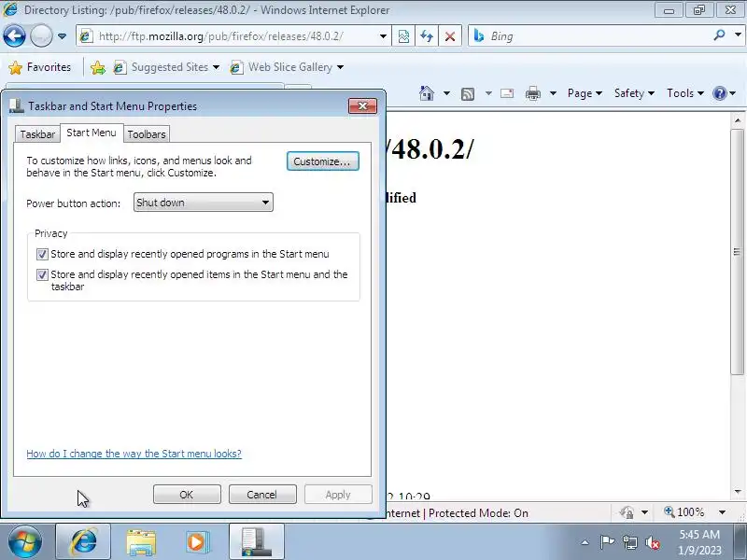
Task: Expand the Web Slice Gallery arrow
Action: pos(340,67)
